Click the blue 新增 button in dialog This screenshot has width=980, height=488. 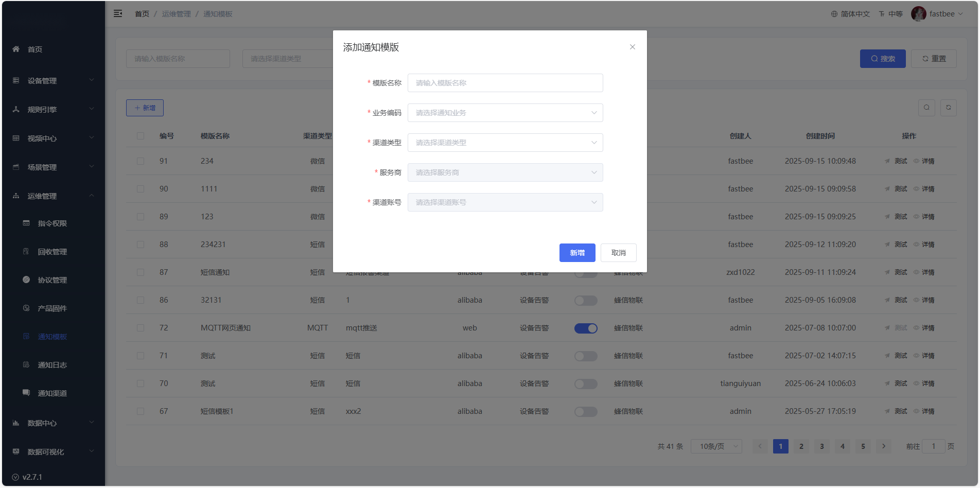[577, 253]
